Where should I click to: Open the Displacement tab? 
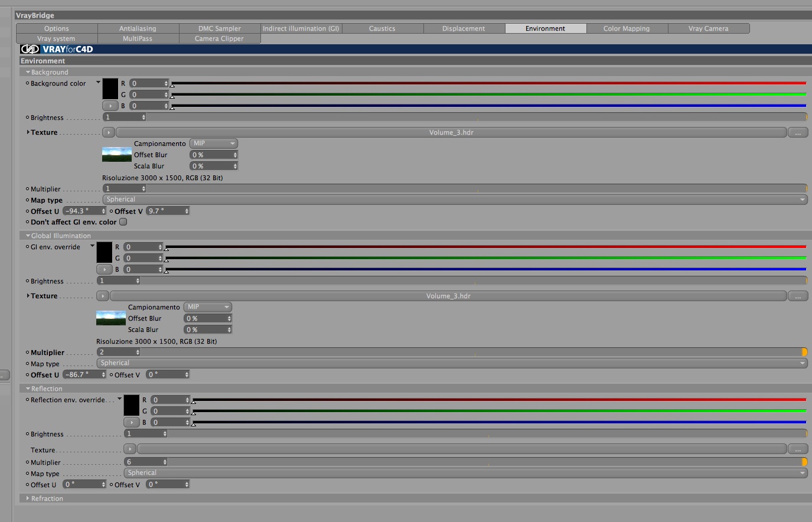pyautogui.click(x=464, y=28)
